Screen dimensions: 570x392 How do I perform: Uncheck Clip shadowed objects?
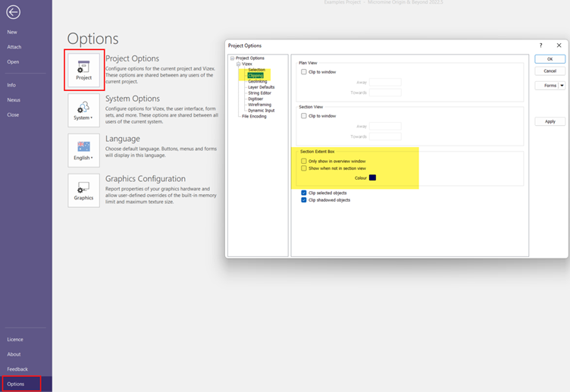click(x=303, y=200)
